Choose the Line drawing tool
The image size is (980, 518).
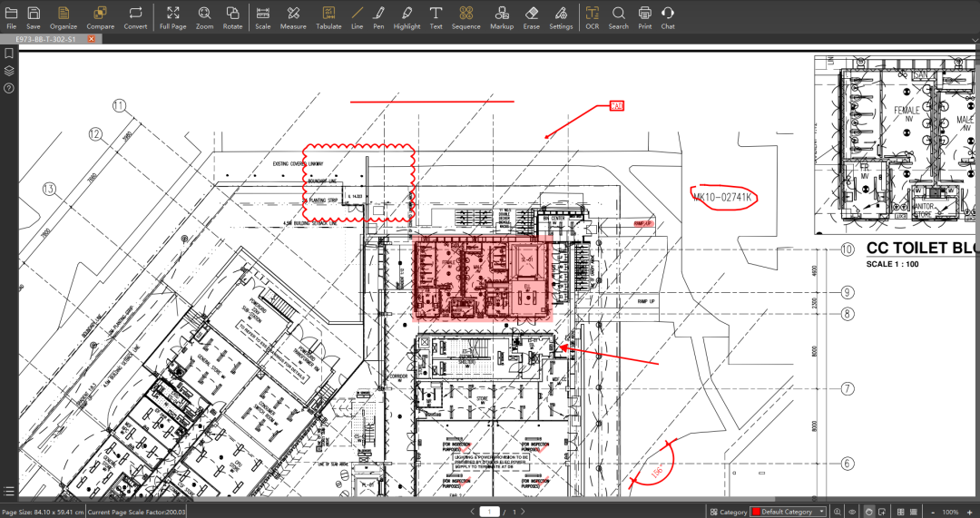point(358,17)
